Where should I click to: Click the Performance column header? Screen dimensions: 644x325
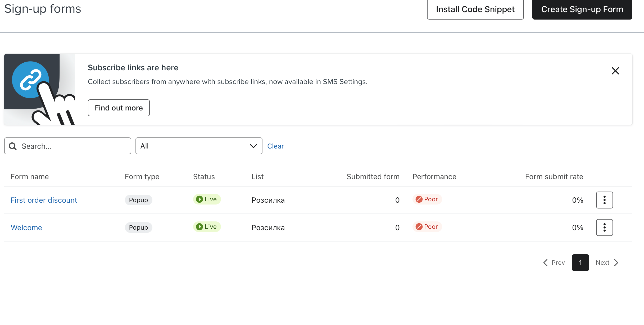click(434, 177)
